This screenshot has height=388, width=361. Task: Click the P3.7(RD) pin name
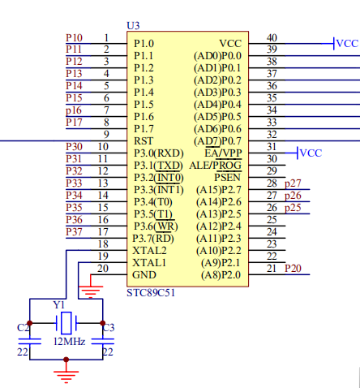[x=153, y=238]
